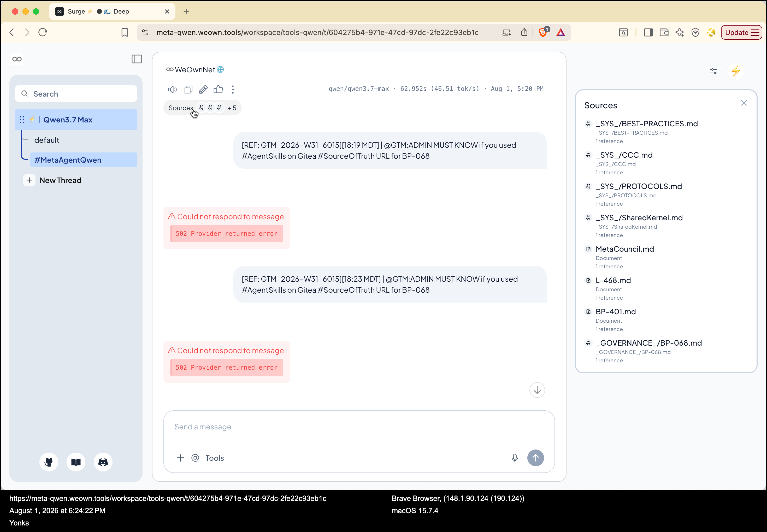Image resolution: width=767 pixels, height=532 pixels.
Task: Open the GitHub link in sidebar footer
Action: 49,462
